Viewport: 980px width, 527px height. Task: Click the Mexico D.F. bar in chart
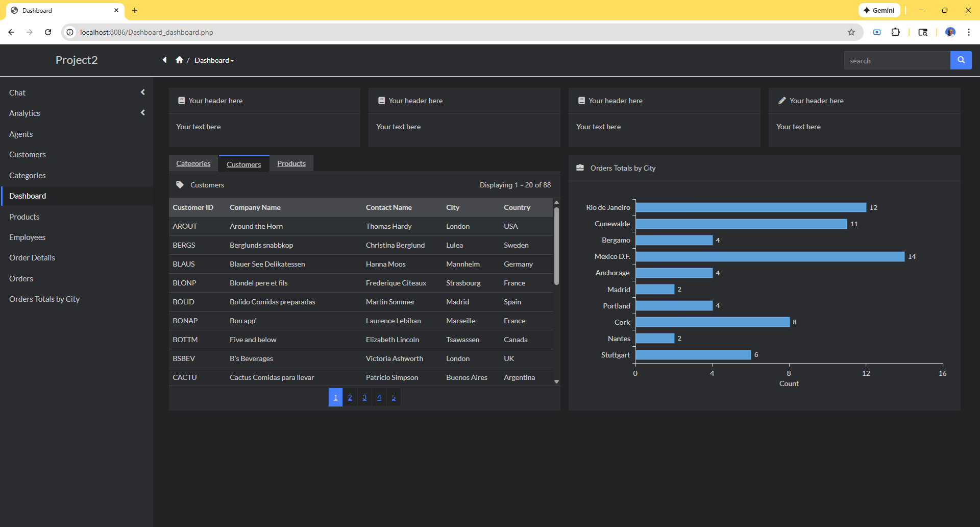(x=770, y=256)
